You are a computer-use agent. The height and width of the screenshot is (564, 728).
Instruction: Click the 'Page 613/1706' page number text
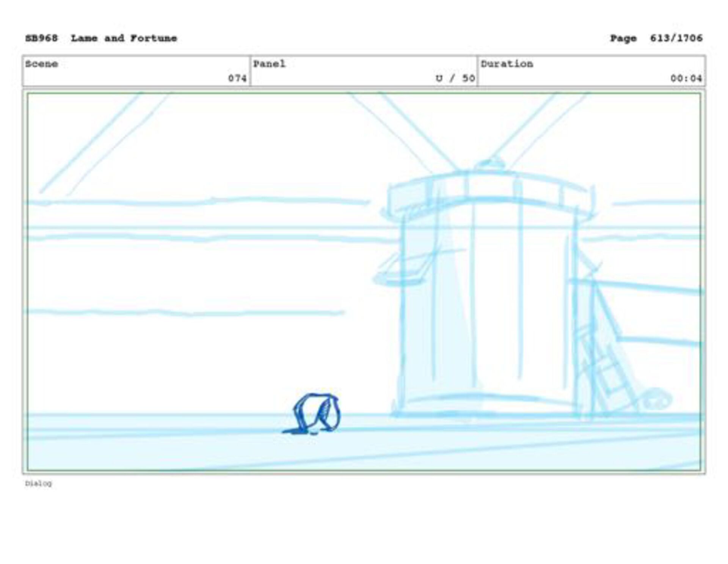coord(656,38)
